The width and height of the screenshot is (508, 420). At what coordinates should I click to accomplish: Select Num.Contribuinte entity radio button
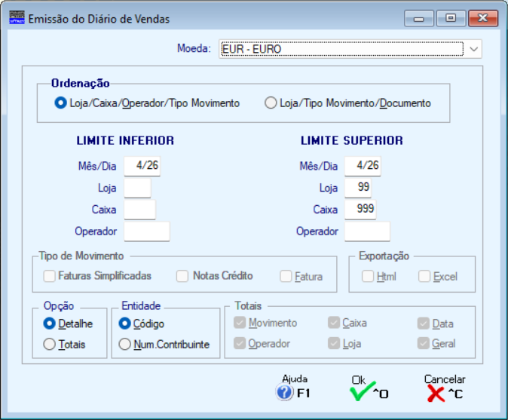125,345
